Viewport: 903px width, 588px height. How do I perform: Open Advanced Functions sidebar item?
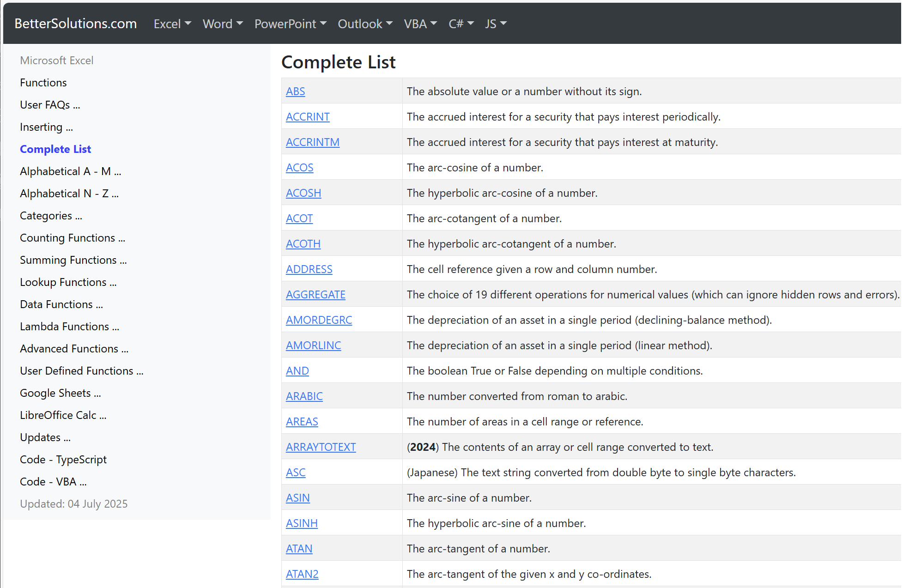[74, 349]
